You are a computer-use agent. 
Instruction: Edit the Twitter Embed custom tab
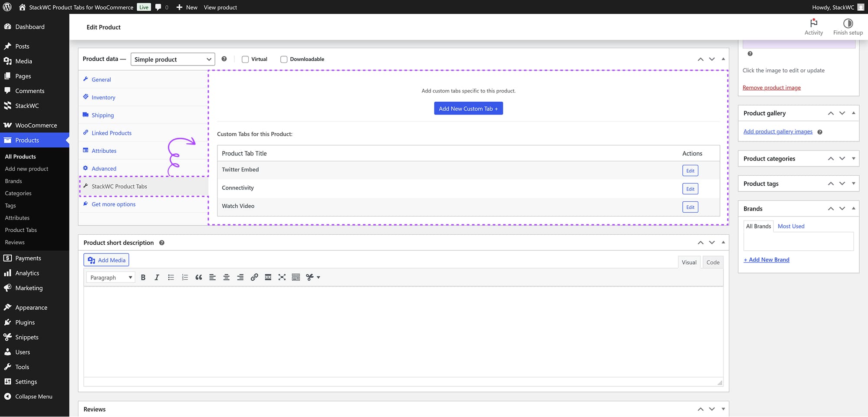tap(690, 171)
